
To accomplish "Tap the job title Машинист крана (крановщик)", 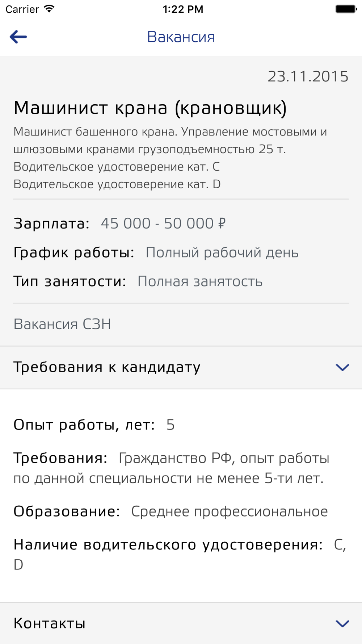I will pyautogui.click(x=150, y=108).
